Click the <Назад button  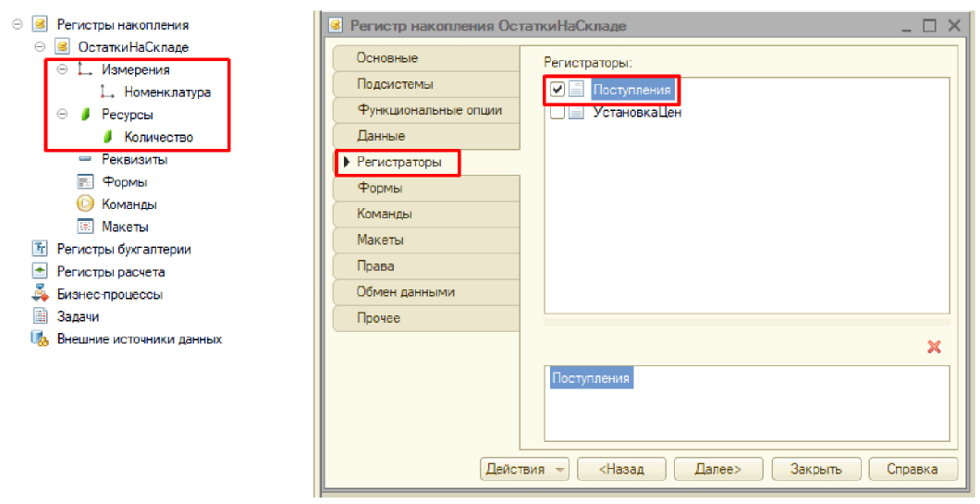[x=621, y=469]
